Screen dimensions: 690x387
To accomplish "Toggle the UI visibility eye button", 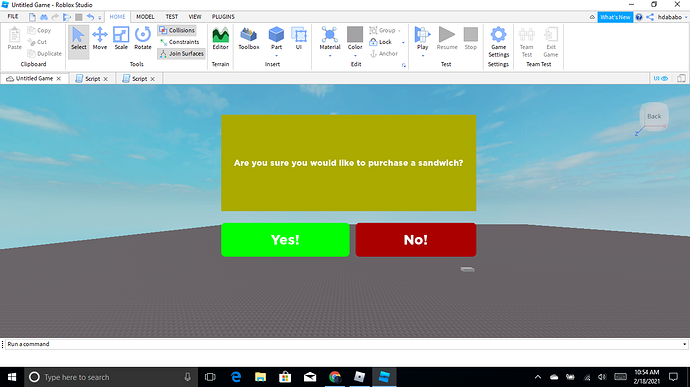I will click(661, 78).
